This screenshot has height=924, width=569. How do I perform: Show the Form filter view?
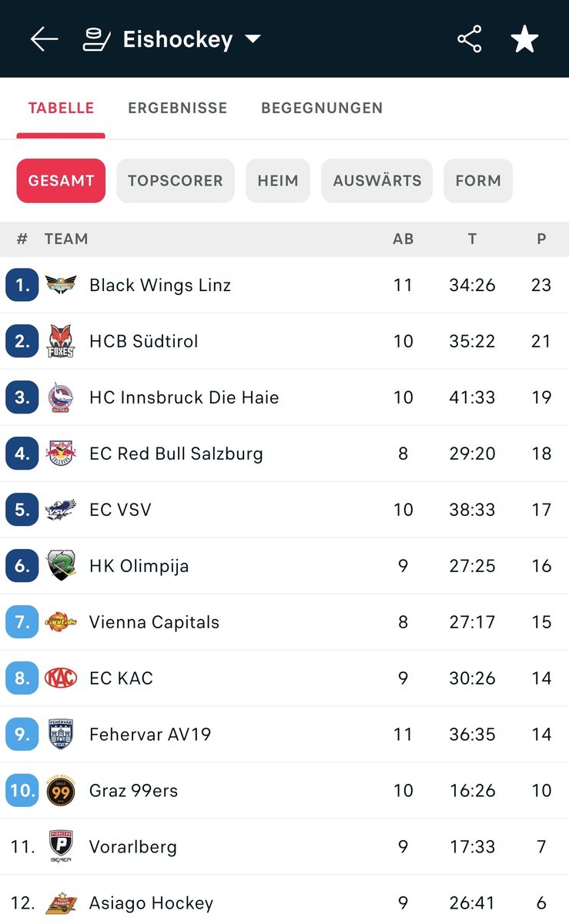tap(478, 181)
